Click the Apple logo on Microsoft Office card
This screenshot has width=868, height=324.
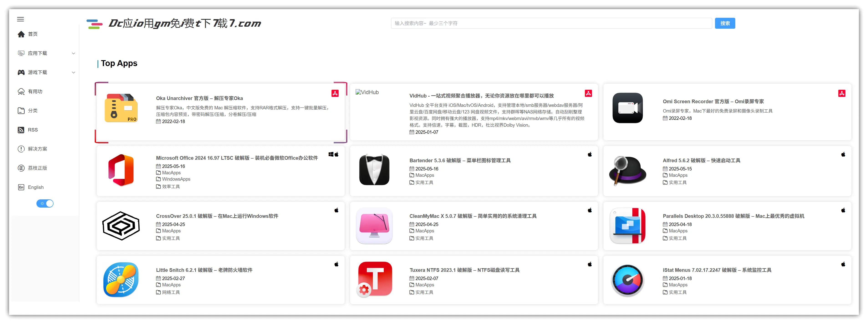[x=336, y=154]
